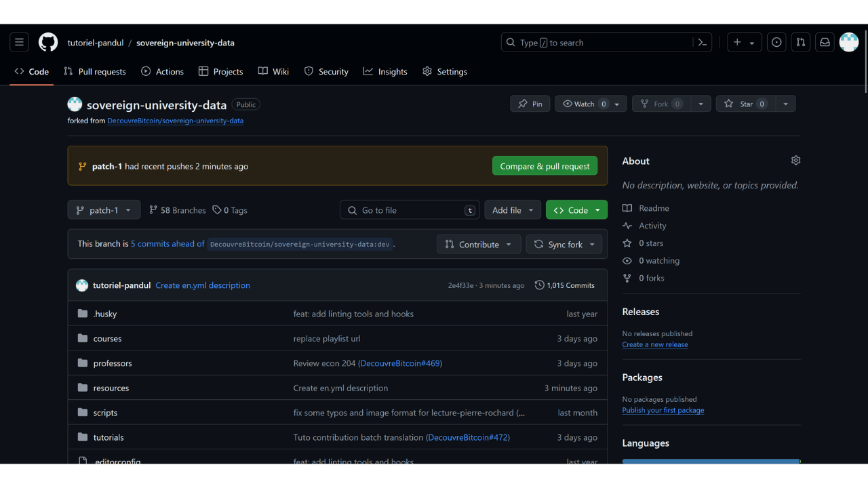Open the command palette icon
868x488 pixels.
point(703,43)
